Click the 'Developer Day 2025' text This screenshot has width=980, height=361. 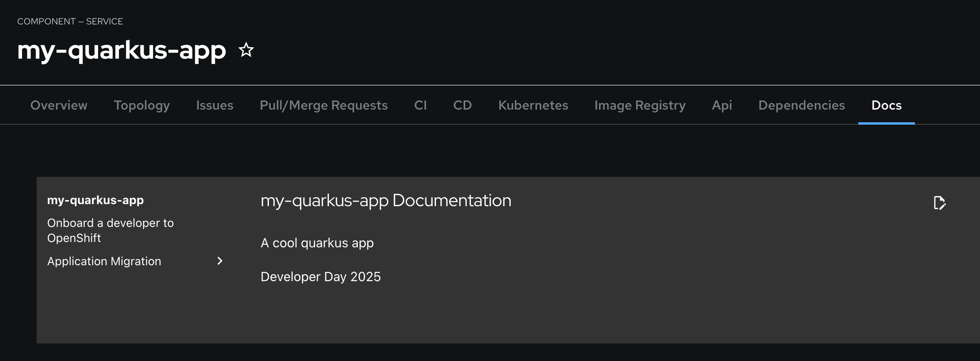tap(321, 277)
